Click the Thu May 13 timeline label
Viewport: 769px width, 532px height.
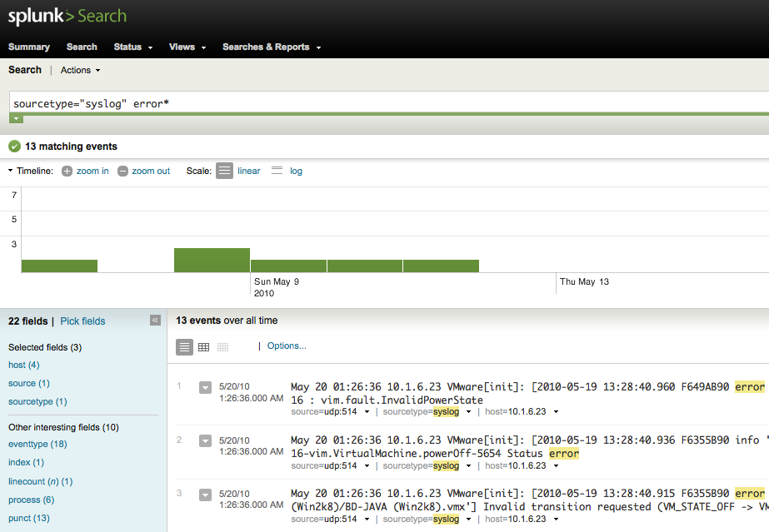point(584,281)
